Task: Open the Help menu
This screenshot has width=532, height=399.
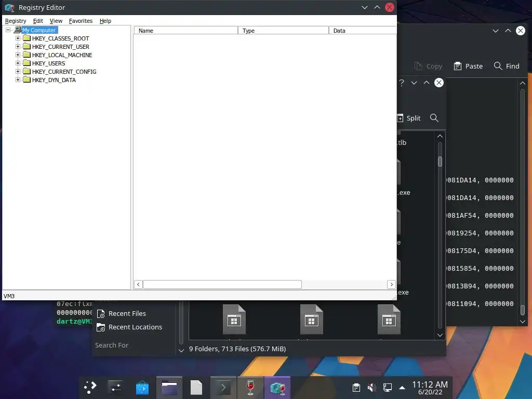Action: (x=105, y=21)
